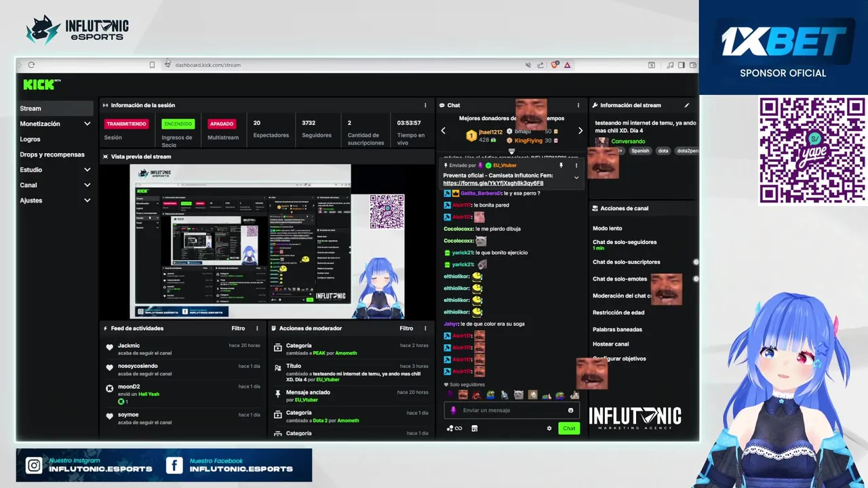Expand the Ajustes sidebar section
868x488 pixels.
click(x=87, y=201)
